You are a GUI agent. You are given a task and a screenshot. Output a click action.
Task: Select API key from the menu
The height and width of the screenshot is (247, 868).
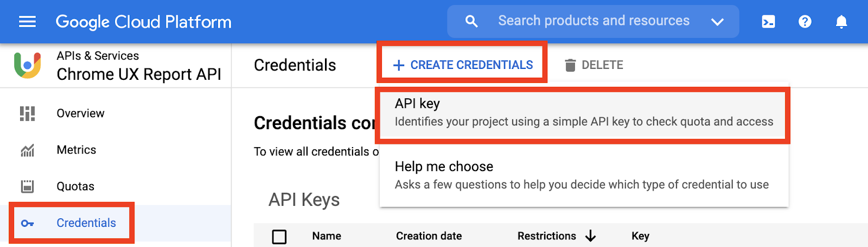coord(583,112)
